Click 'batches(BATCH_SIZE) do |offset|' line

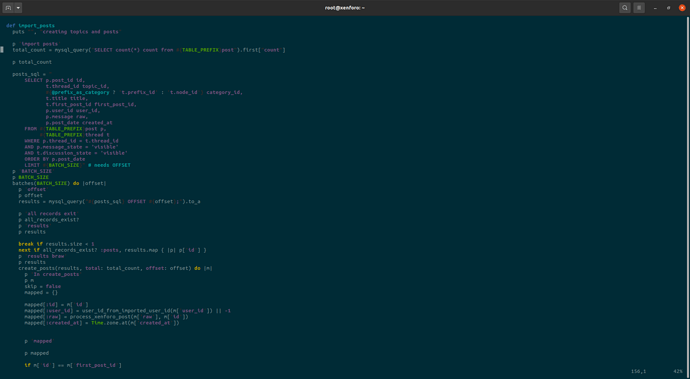click(59, 183)
